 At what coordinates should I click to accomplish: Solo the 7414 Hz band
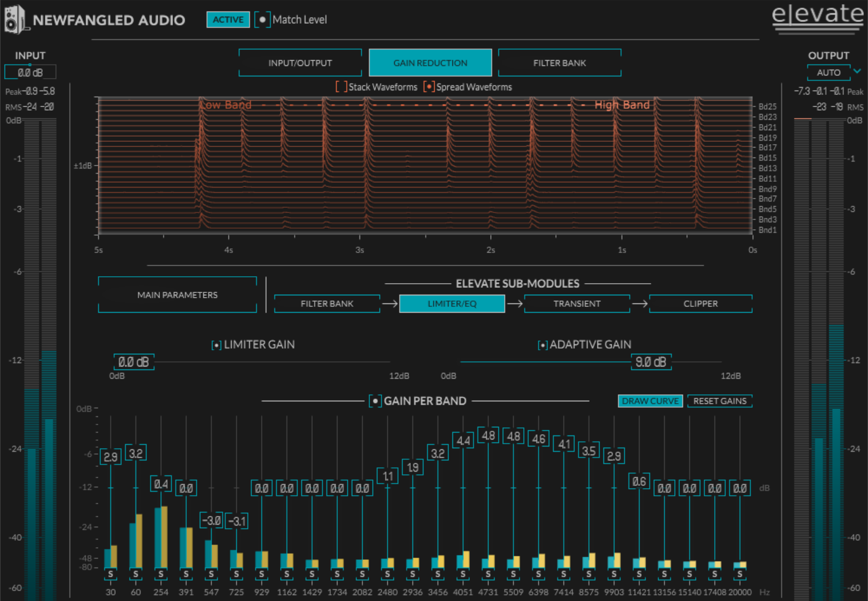[564, 574]
